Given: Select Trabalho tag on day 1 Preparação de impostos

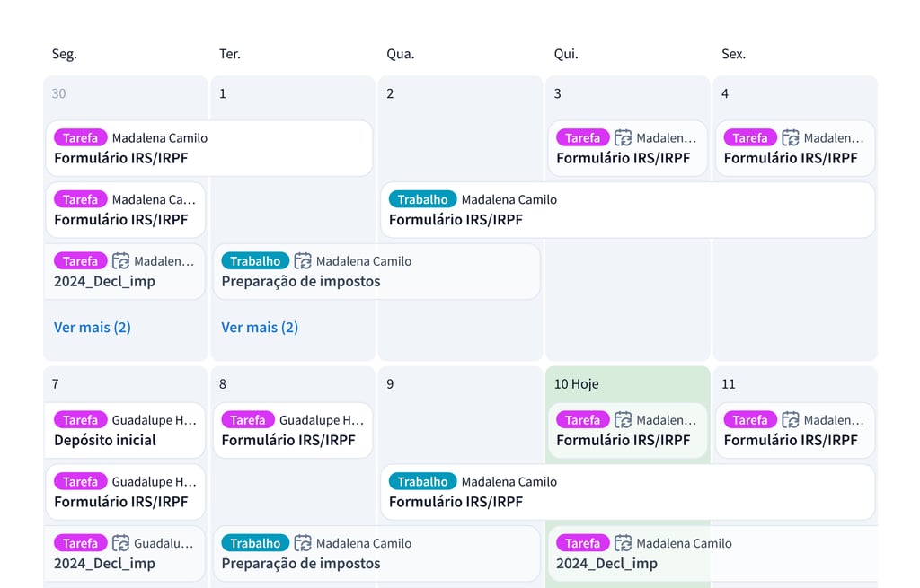Looking at the screenshot, I should (x=255, y=261).
